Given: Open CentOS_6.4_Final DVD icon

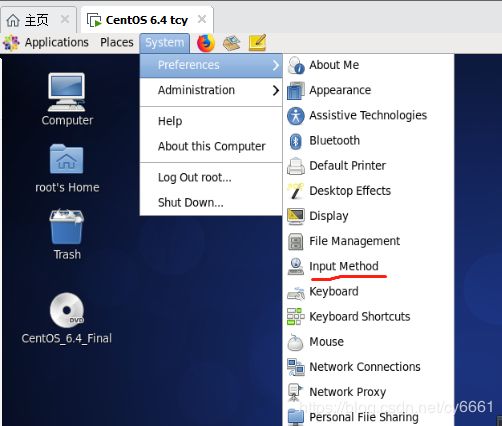Looking at the screenshot, I should (x=67, y=310).
